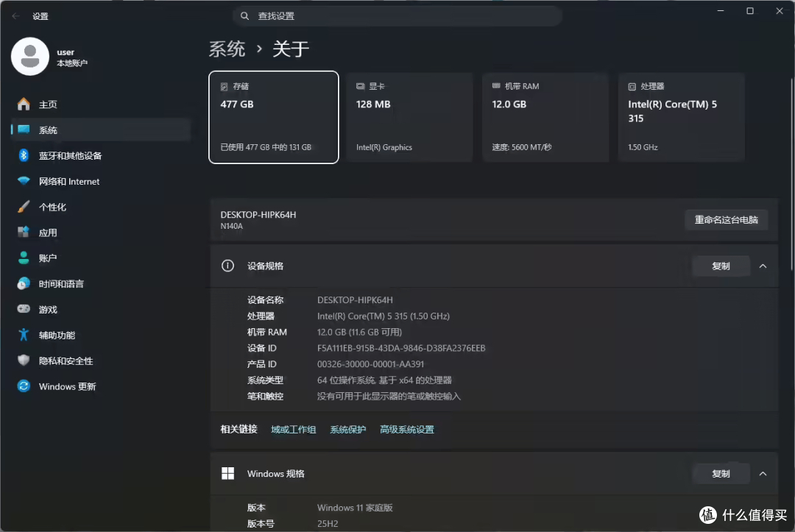The width and height of the screenshot is (795, 532).
Task: Click the 系统 breadcrumb in header
Action: [x=227, y=49]
